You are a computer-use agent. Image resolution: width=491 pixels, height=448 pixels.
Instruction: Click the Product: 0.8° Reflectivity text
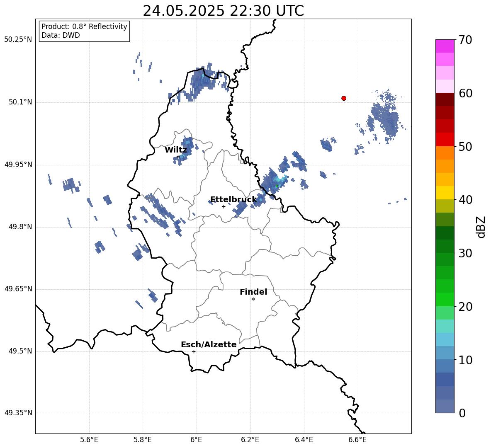click(84, 27)
